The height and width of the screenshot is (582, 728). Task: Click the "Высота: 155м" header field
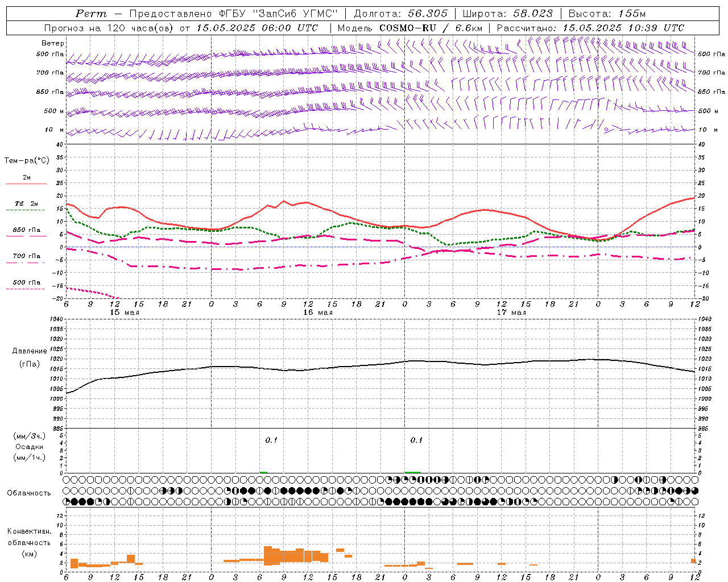607,14
